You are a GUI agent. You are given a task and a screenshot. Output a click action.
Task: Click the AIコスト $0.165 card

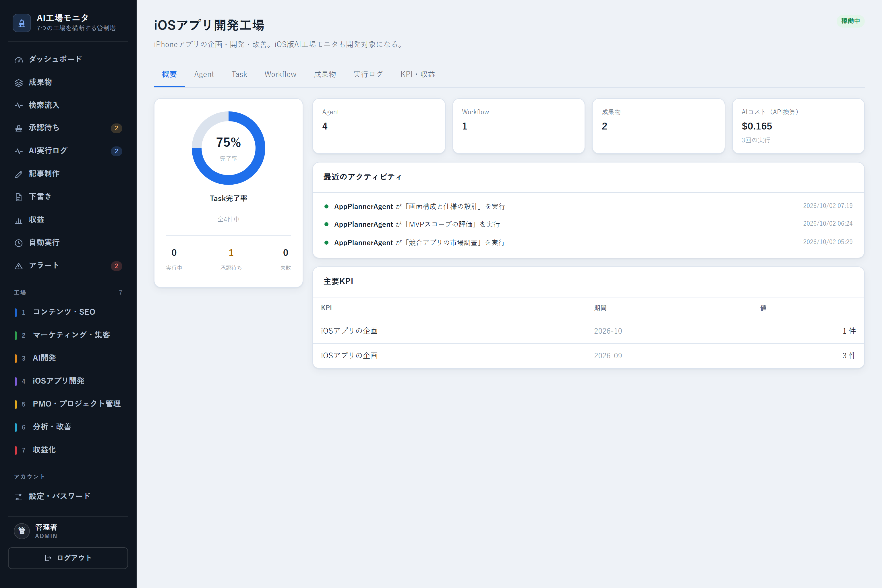798,126
